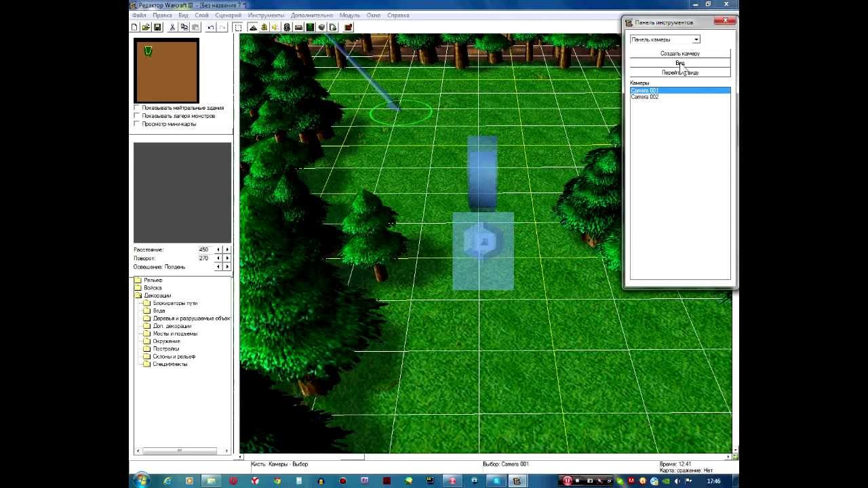The height and width of the screenshot is (488, 868).
Task: Open the Windows Start button
Action: coord(142,481)
